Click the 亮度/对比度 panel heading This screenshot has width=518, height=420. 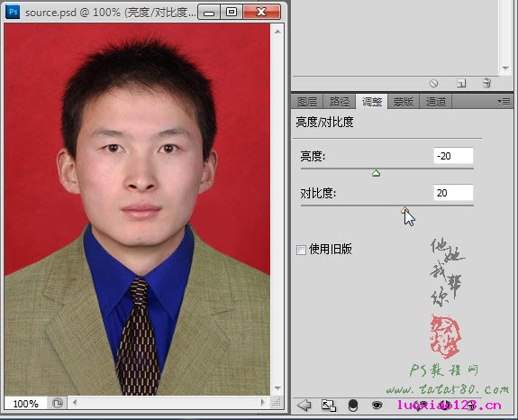coord(324,123)
